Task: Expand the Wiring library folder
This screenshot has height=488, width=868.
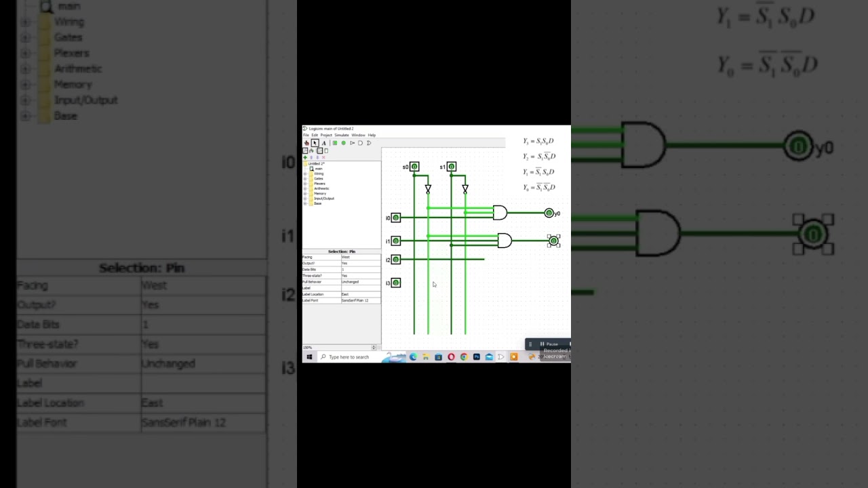Action: coord(305,174)
